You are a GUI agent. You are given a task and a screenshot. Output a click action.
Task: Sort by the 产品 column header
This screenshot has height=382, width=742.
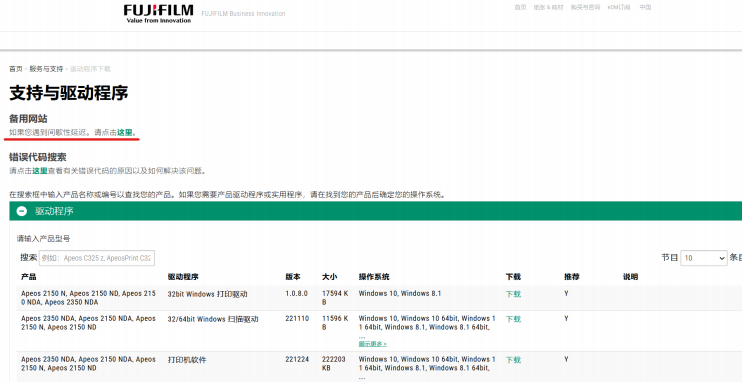(x=28, y=277)
